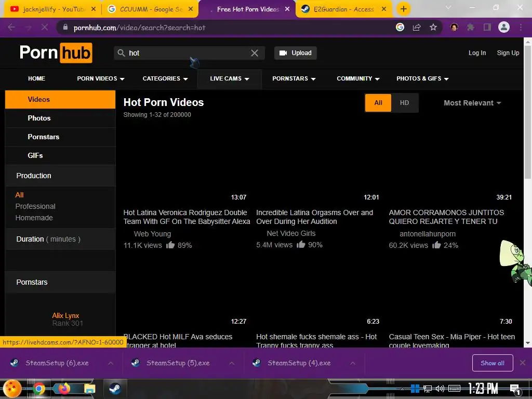
Task: Click into the site search field
Action: pyautogui.click(x=188, y=53)
